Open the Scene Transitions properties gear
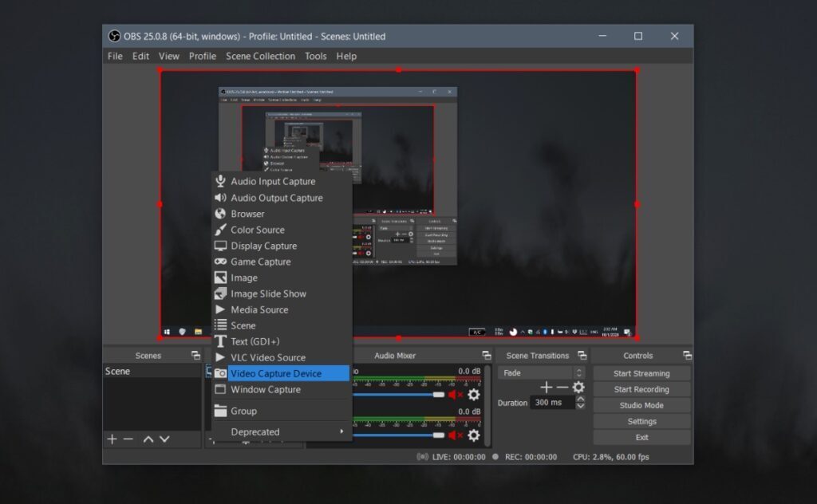The width and height of the screenshot is (817, 504). click(578, 386)
